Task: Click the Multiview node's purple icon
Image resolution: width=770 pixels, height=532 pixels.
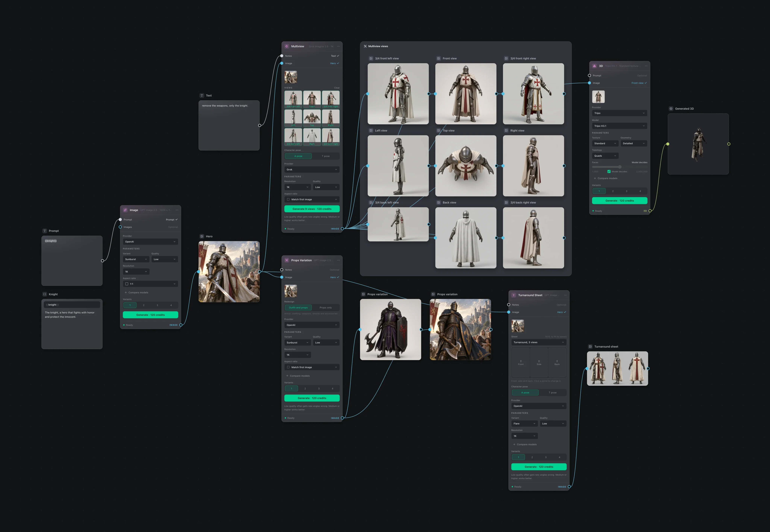Action: pos(287,46)
